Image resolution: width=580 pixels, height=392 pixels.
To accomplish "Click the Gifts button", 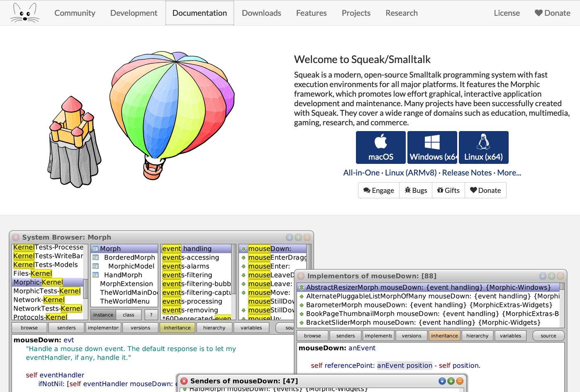I will coord(448,190).
